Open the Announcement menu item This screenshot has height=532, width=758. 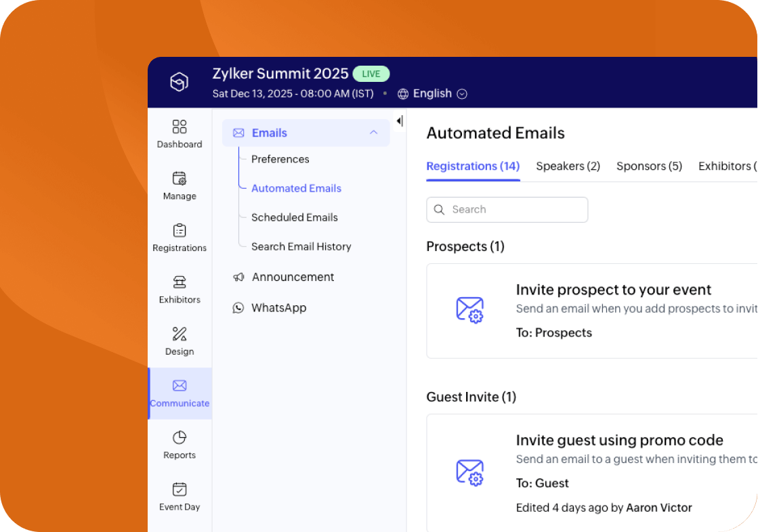click(x=293, y=277)
